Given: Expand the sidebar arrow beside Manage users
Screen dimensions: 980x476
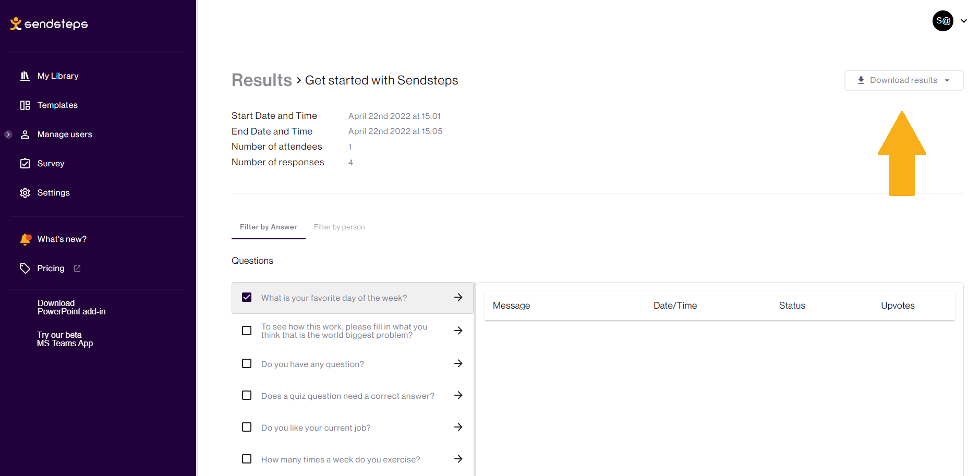Looking at the screenshot, I should [x=8, y=135].
